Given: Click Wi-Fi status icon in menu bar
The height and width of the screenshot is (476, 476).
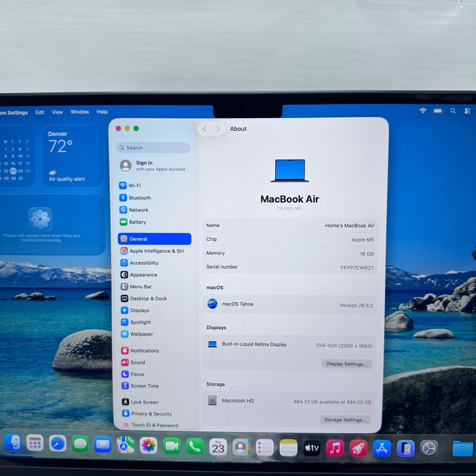Looking at the screenshot, I should 423,111.
